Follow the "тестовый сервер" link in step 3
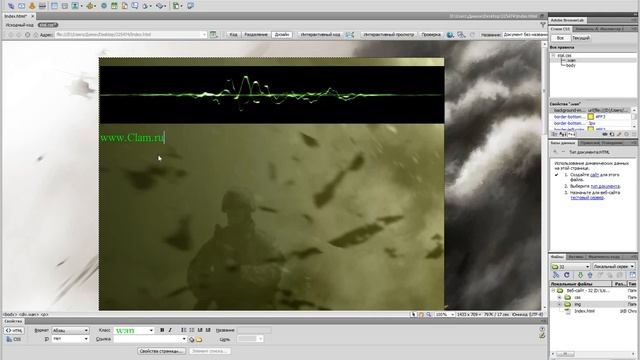The width and height of the screenshot is (640, 360). 587,198
